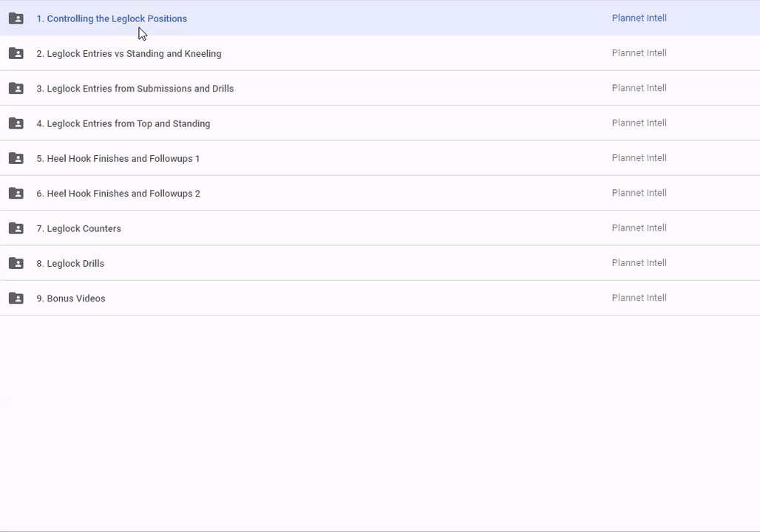Click the Bonus Videos folder icon
The width and height of the screenshot is (760, 532).
click(x=16, y=299)
